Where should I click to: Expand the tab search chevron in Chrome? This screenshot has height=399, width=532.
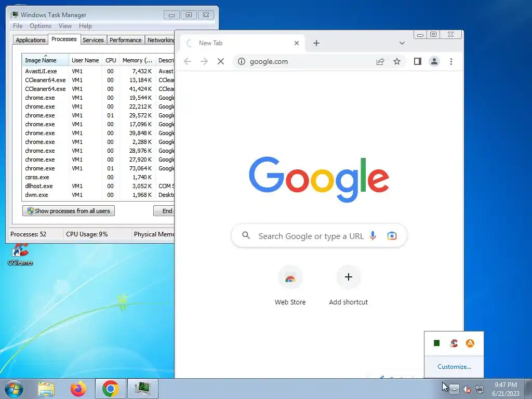pos(402,43)
